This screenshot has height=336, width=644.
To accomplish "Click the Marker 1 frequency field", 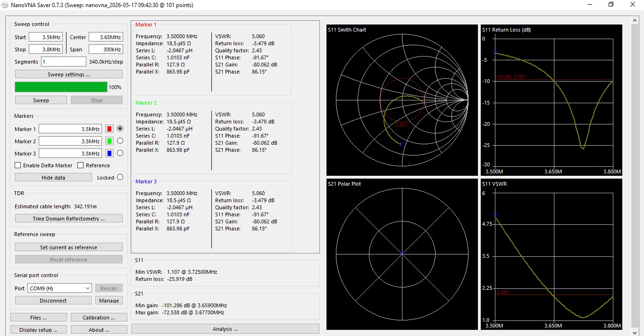I will 71,129.
